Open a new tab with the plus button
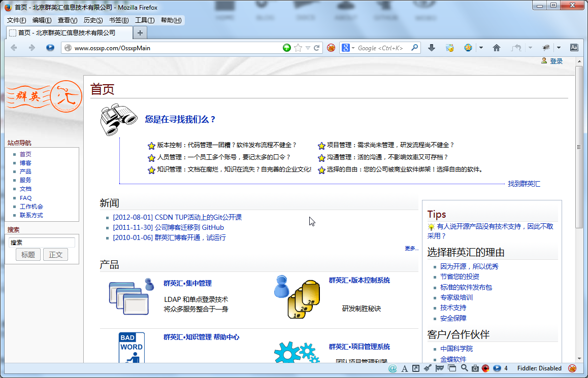This screenshot has width=588, height=378. [140, 33]
